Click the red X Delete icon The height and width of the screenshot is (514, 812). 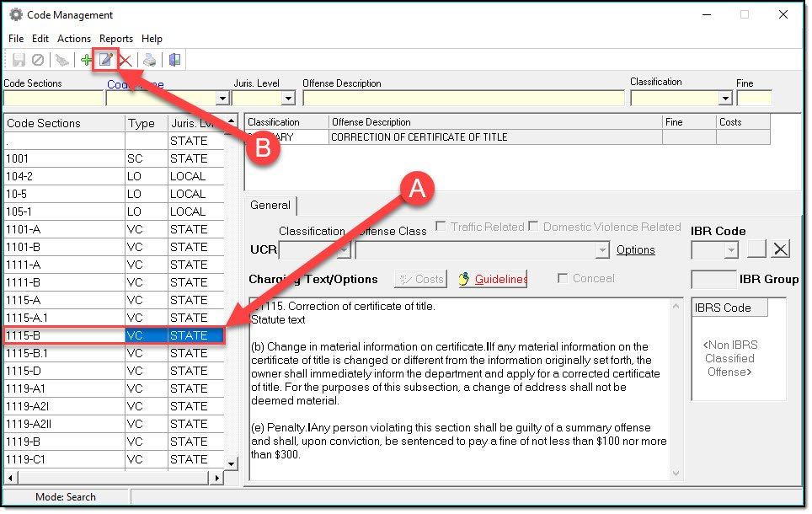click(x=126, y=60)
